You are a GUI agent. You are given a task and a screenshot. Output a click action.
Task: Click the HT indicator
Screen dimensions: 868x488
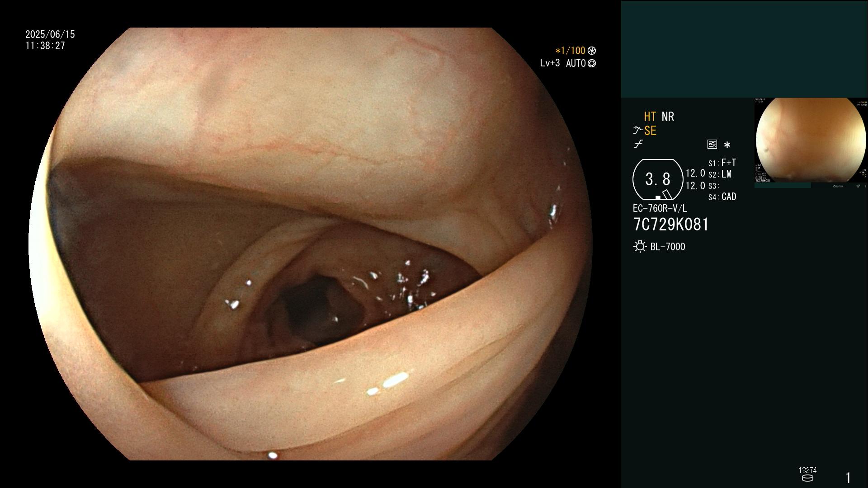click(650, 117)
